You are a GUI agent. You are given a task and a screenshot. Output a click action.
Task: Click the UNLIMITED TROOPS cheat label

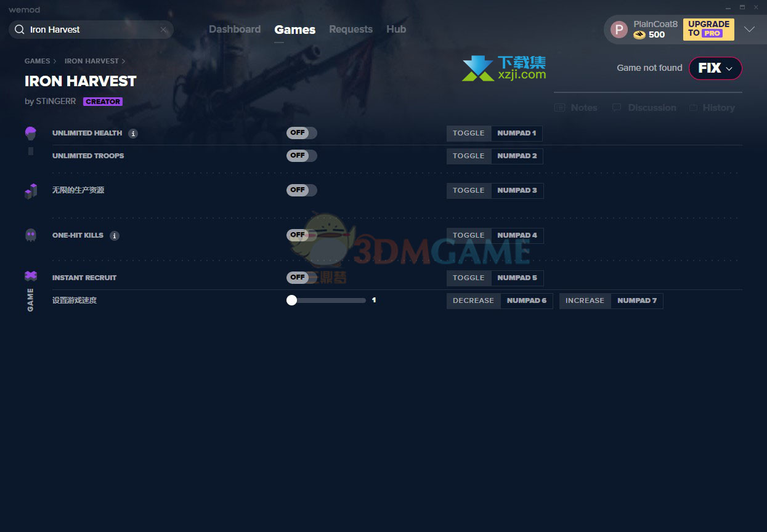point(88,156)
